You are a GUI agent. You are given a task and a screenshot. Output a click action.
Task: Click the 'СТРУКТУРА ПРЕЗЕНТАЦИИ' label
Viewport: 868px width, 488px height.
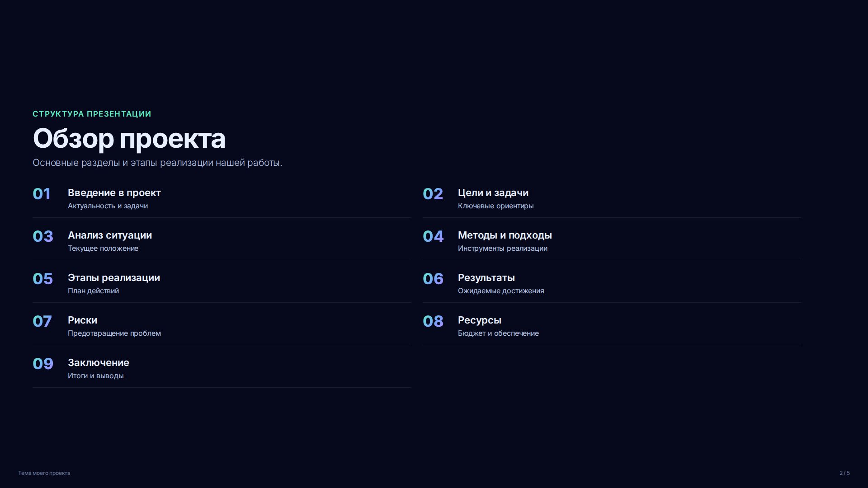pyautogui.click(x=92, y=114)
